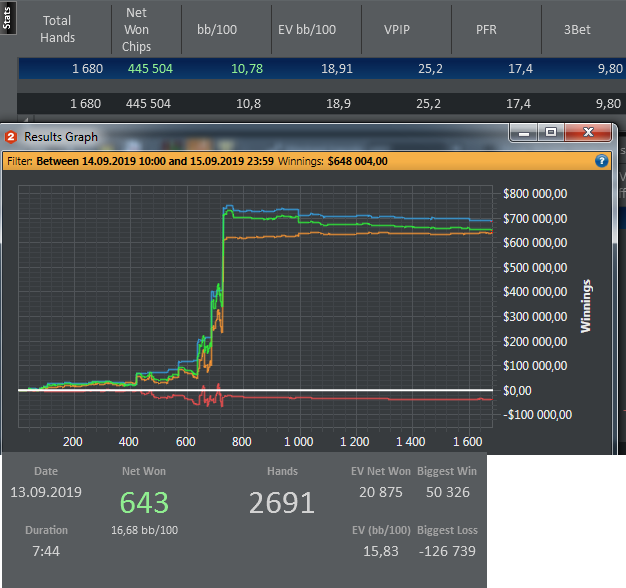
Task: Click the 17,4 PFR cell in the highlighted row
Action: pyautogui.click(x=520, y=69)
